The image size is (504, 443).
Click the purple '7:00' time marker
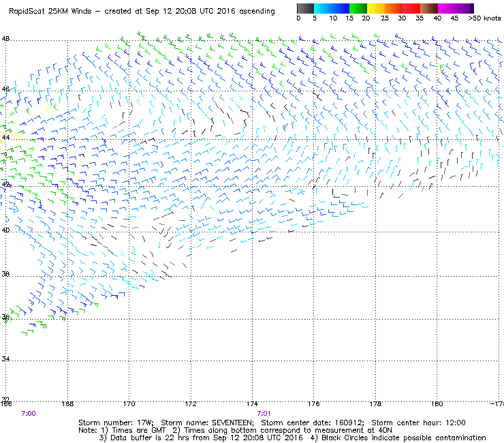point(29,414)
